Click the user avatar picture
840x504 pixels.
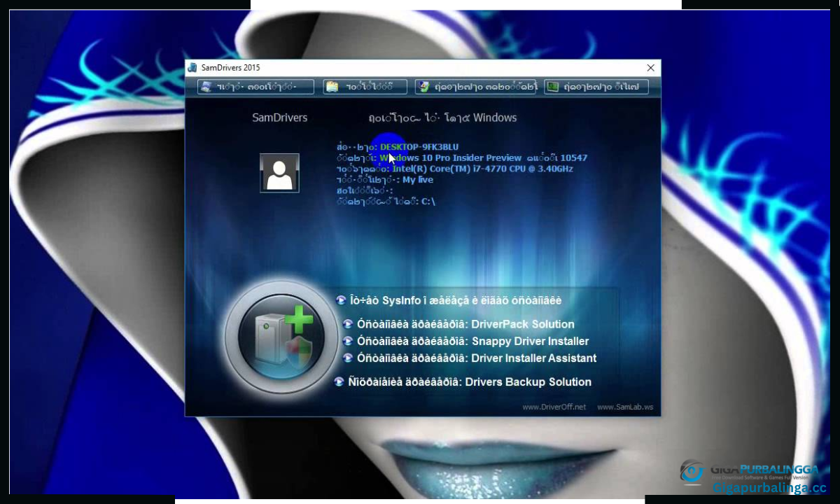coord(279,173)
